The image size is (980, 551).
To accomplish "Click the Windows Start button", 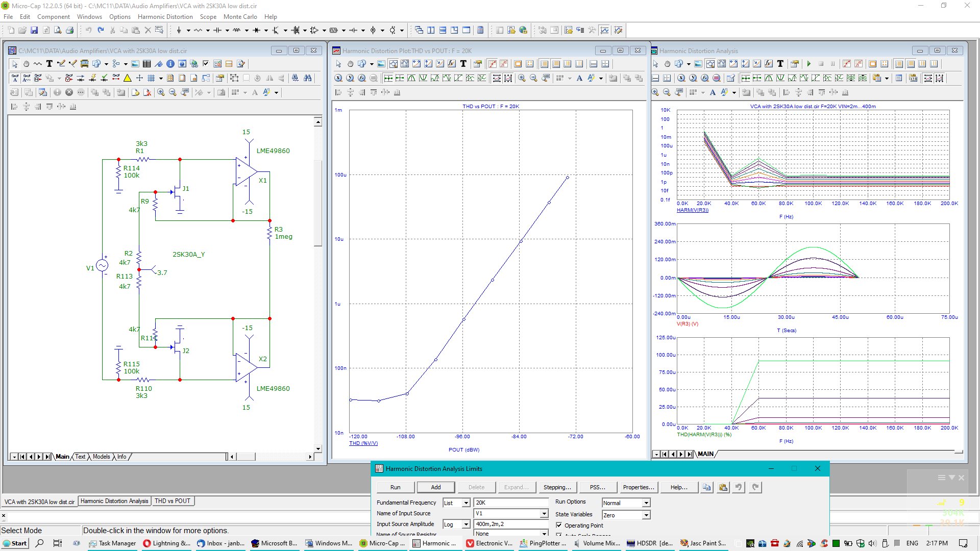I will pos(14,543).
